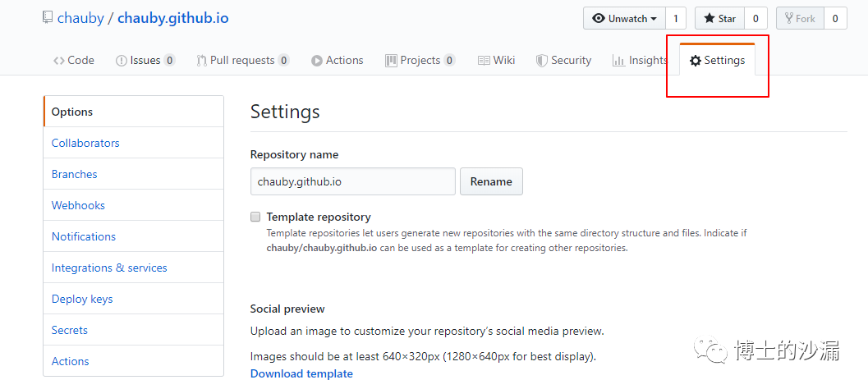Screen dimensions: 868x389
Task: Go to the Pull requests tab label
Action: [x=242, y=60]
